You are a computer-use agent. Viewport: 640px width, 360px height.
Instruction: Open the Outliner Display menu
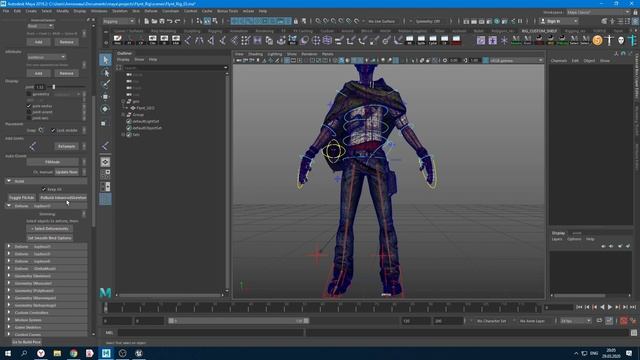pyautogui.click(x=123, y=60)
